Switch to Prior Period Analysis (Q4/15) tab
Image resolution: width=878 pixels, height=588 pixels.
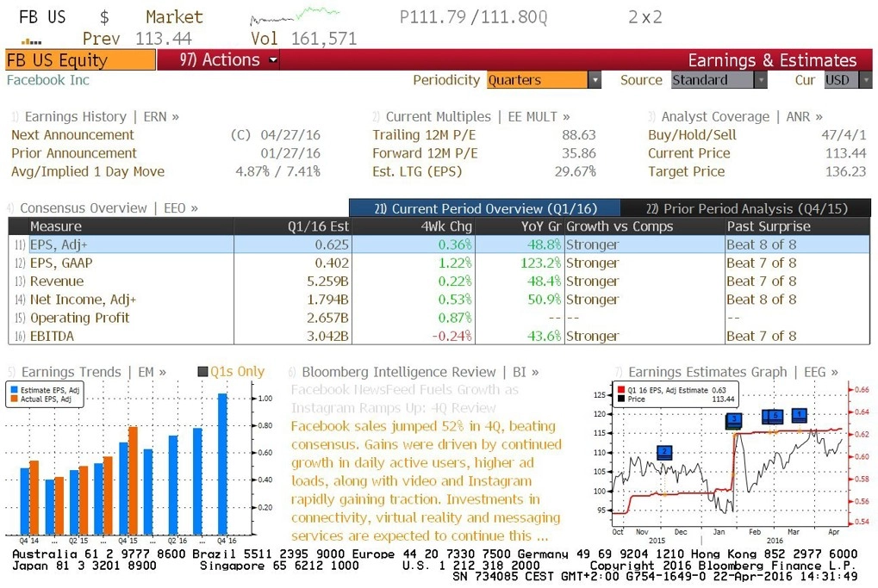pos(746,208)
